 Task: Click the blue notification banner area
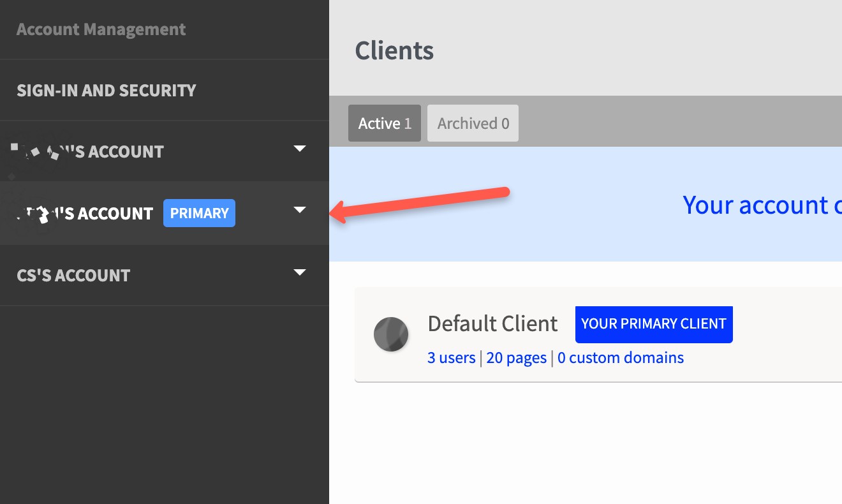tap(574, 204)
